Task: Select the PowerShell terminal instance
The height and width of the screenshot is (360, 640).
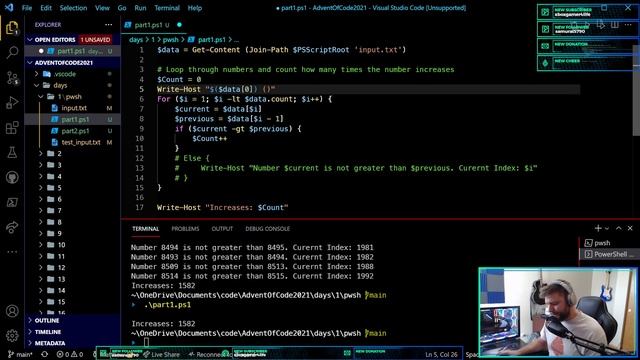Action: 609,254
